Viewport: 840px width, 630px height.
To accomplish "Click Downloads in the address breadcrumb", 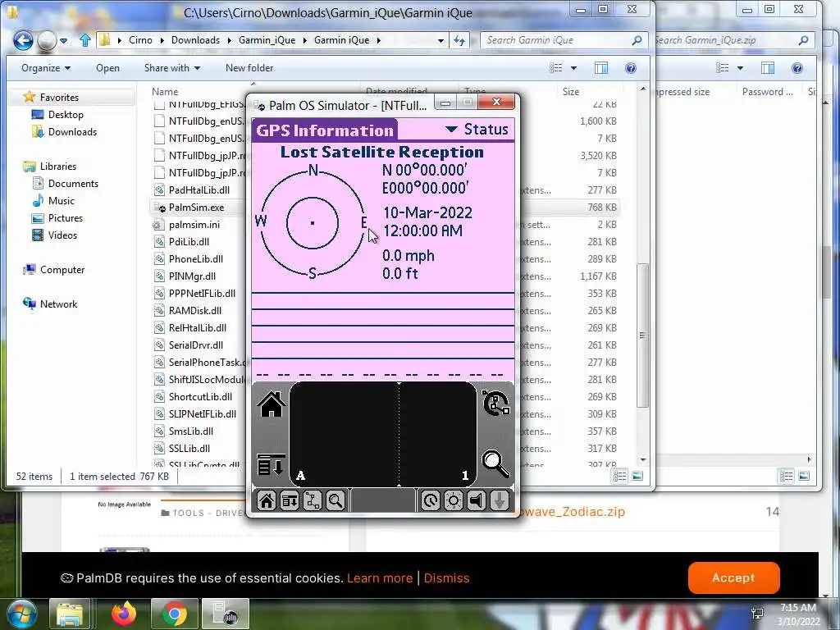I will click(195, 40).
